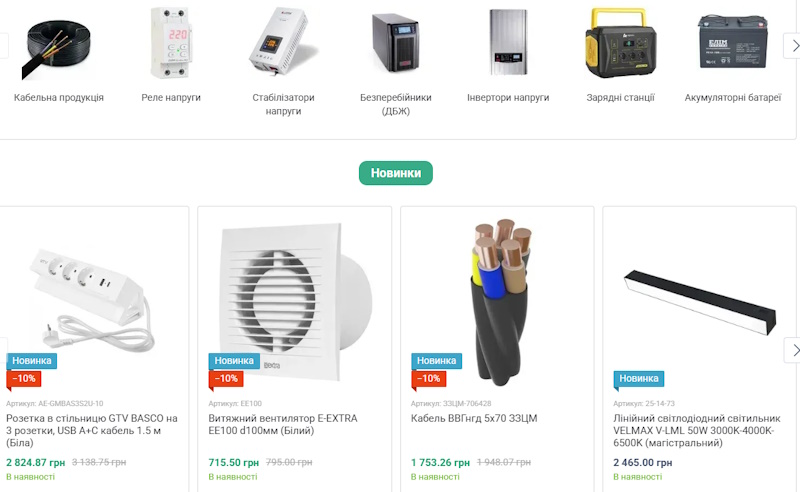Go back in the category carousel on the left edge
800x492 pixels.
[4, 46]
